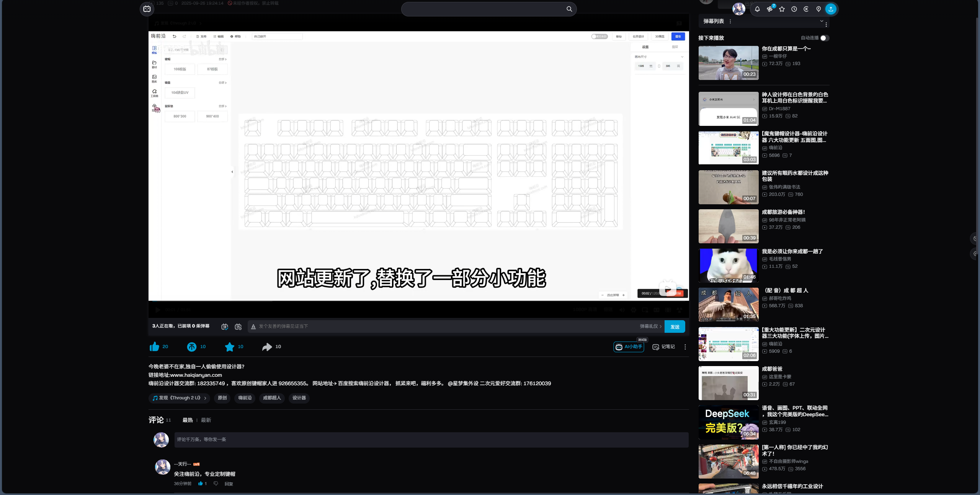
Task: Click the 3D预览 preview button
Action: pyautogui.click(x=660, y=36)
